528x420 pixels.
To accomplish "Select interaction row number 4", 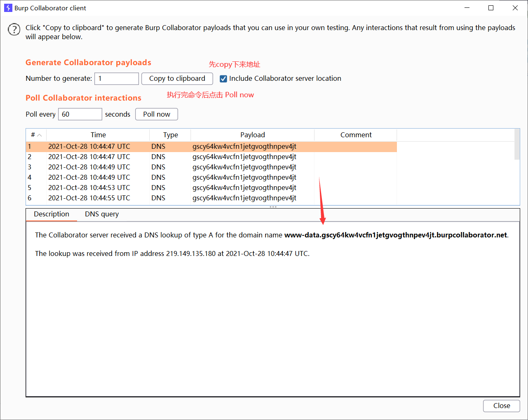I will 211,178.
